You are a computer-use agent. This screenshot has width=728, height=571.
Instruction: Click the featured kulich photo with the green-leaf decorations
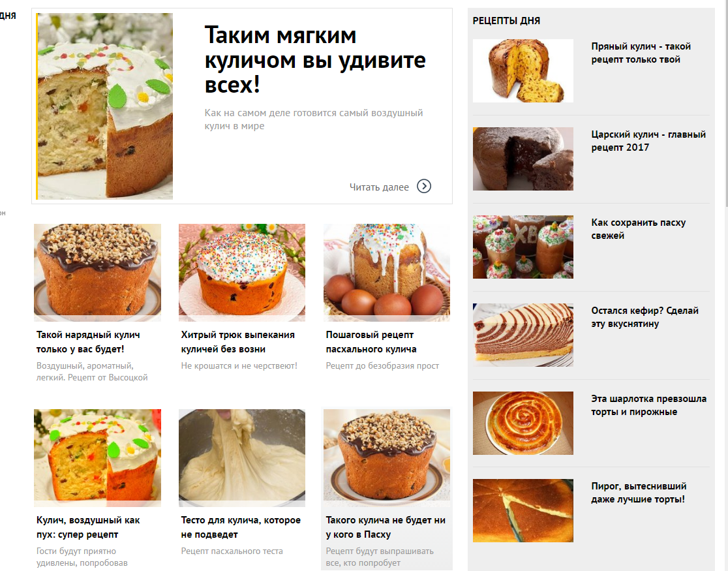105,106
